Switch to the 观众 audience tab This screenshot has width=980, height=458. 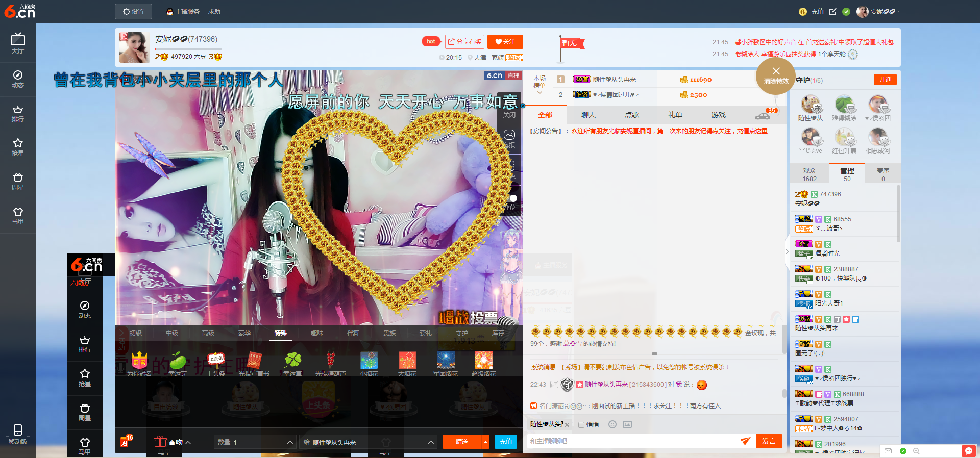[x=809, y=174]
